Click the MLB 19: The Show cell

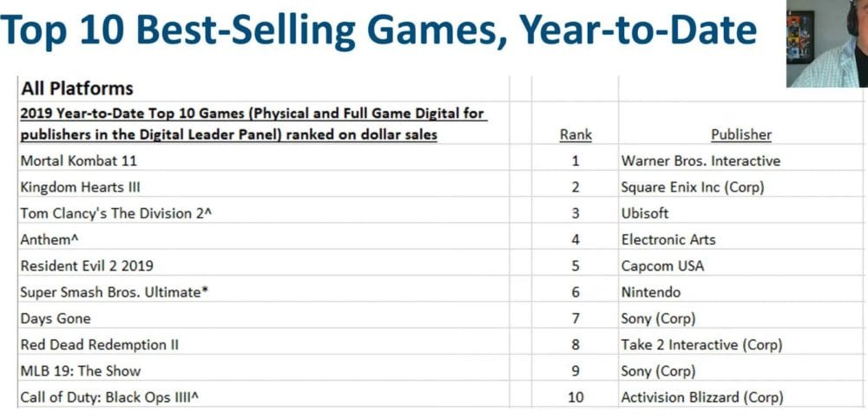coord(80,371)
